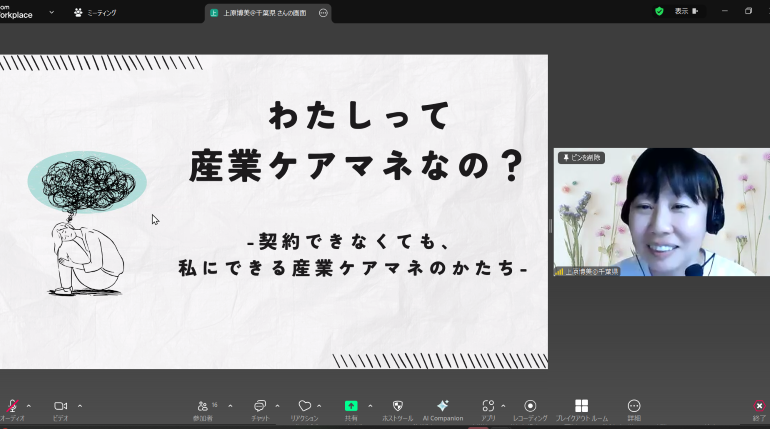
Task: Toggle the video camera button
Action: [x=60, y=406]
